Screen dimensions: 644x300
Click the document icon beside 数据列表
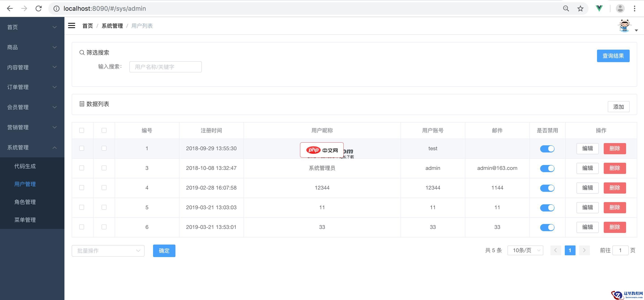coord(81,104)
